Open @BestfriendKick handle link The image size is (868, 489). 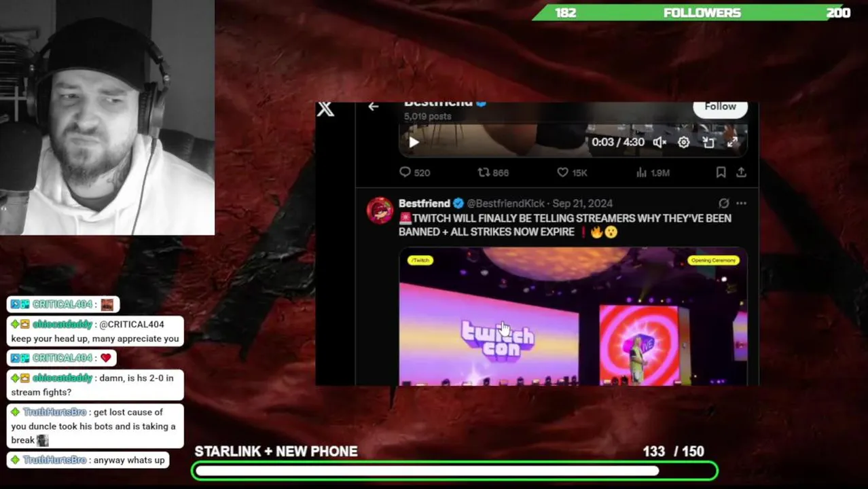506,203
